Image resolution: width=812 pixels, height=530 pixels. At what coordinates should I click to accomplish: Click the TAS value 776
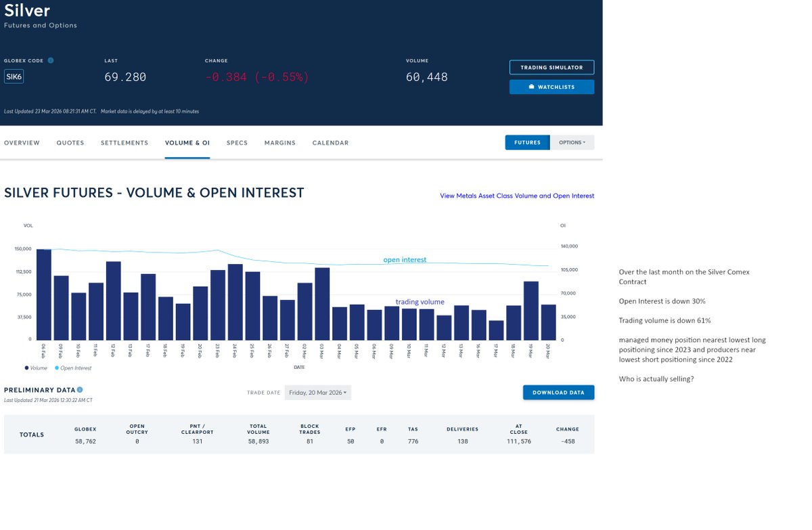[x=413, y=441]
